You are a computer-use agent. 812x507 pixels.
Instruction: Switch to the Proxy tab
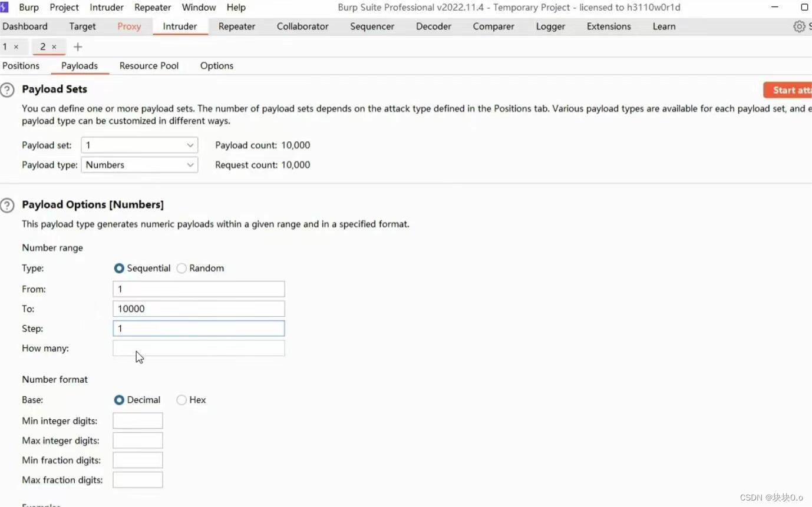(129, 26)
